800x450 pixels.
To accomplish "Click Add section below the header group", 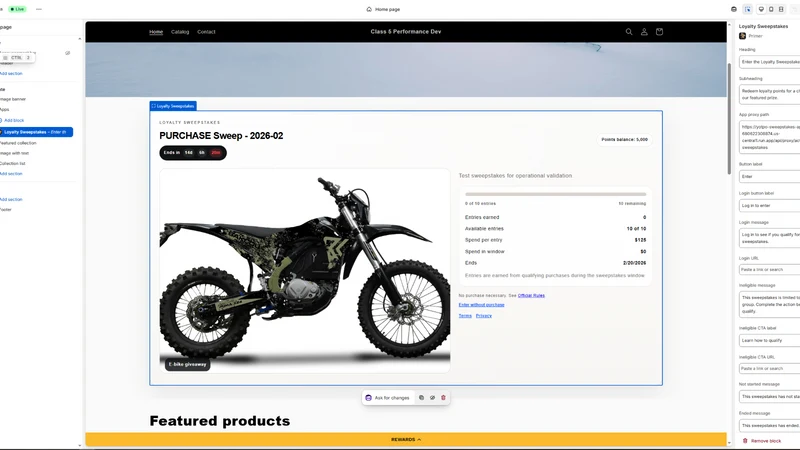I will coord(11,73).
